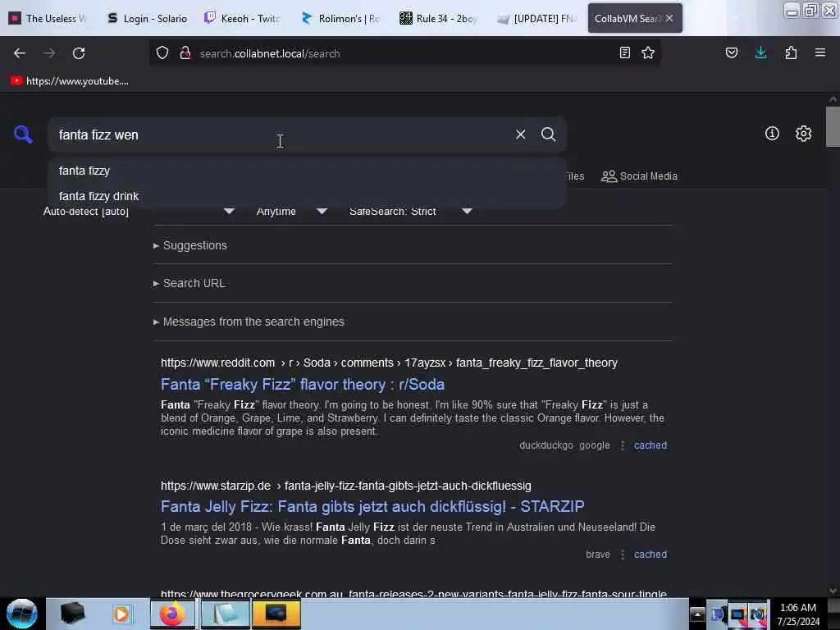Screen dimensions: 840x630
Task: Open Firefox from the taskbar
Action: pyautogui.click(x=172, y=614)
